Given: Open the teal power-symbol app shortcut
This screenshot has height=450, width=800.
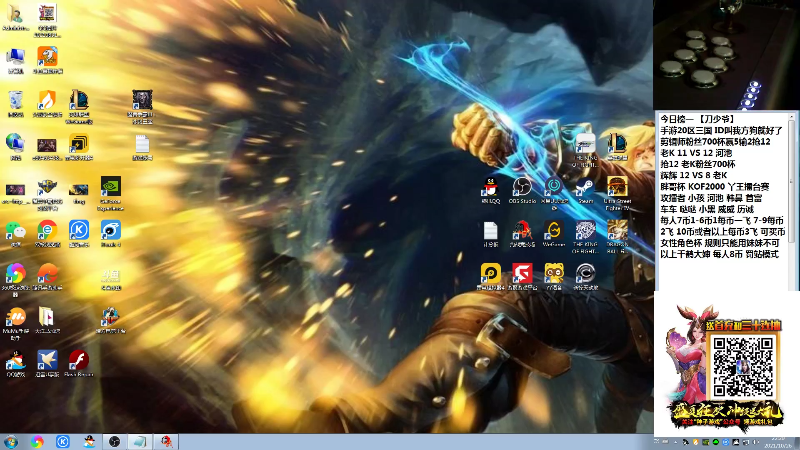Looking at the screenshot, I should coord(554,193).
